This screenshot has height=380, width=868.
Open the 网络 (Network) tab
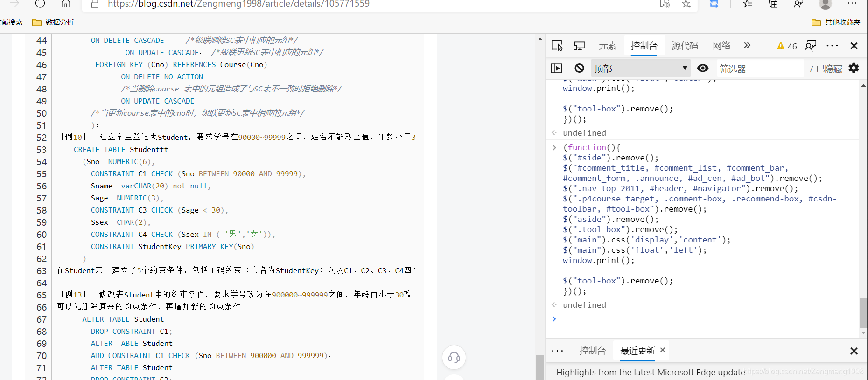[x=721, y=46]
